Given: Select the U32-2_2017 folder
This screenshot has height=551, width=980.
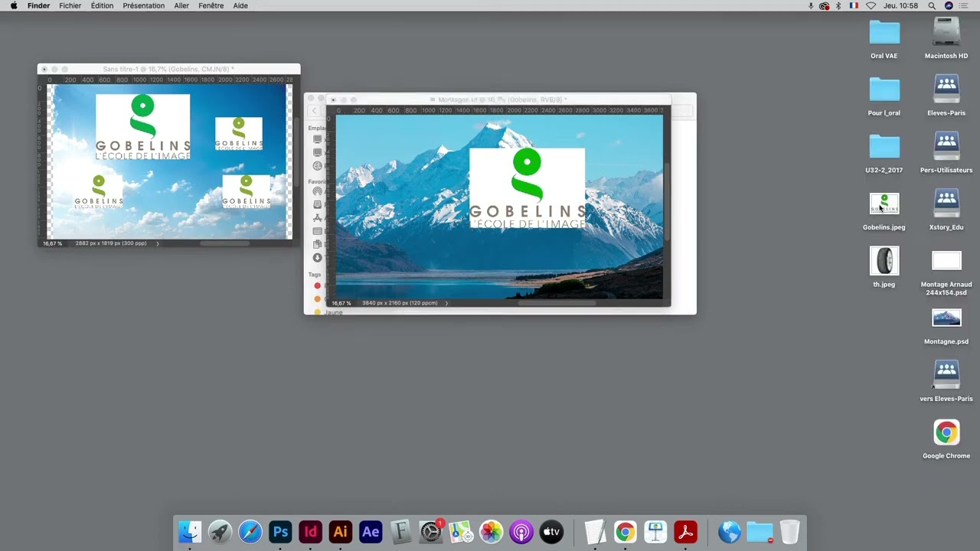Looking at the screenshot, I should coord(884,147).
